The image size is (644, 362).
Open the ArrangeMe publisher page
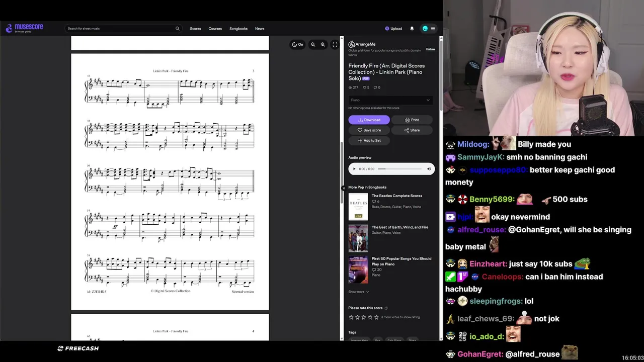click(x=362, y=44)
